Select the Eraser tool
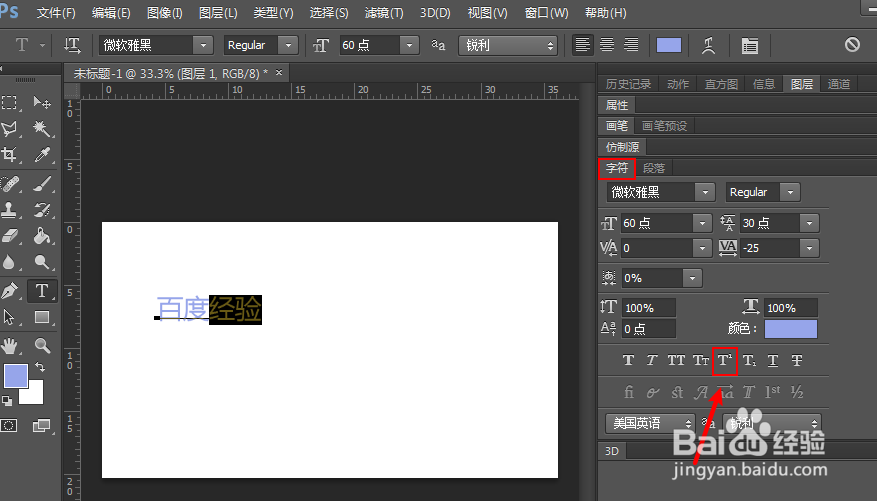 tap(10, 236)
